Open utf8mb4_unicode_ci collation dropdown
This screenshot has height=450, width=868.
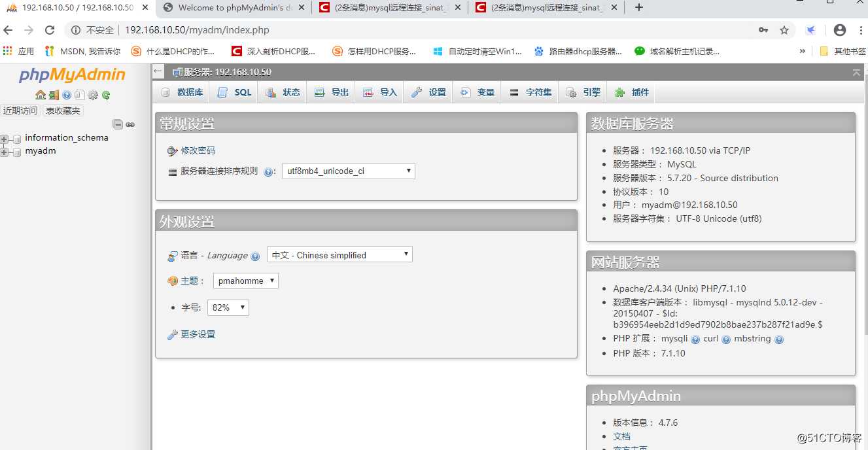(349, 171)
